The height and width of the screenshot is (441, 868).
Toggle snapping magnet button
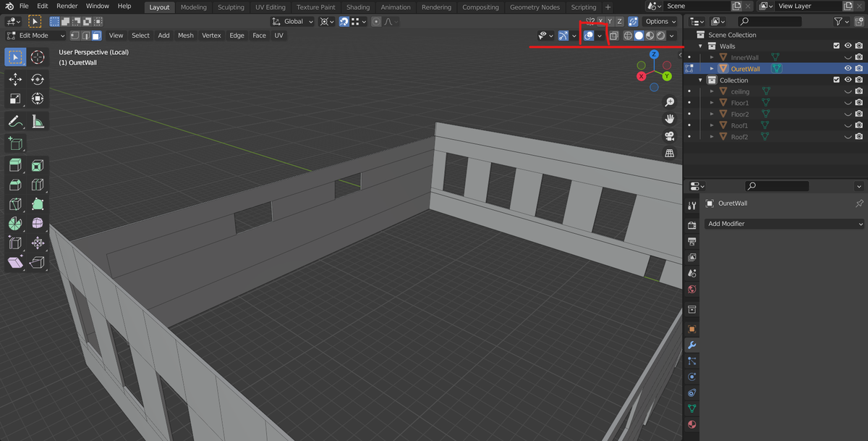coord(345,22)
